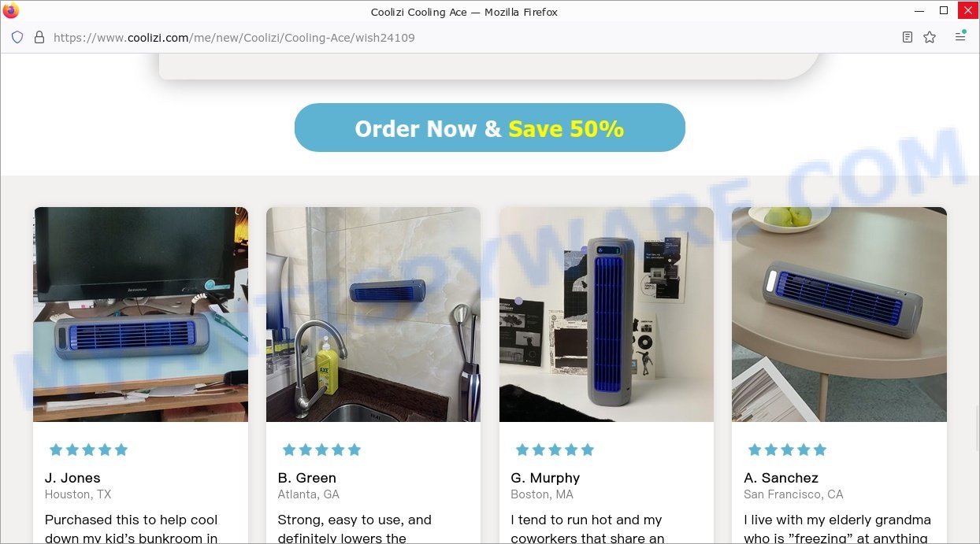Screen dimensions: 980x544
Task: Open tracking protection shield icon
Action: 17,37
